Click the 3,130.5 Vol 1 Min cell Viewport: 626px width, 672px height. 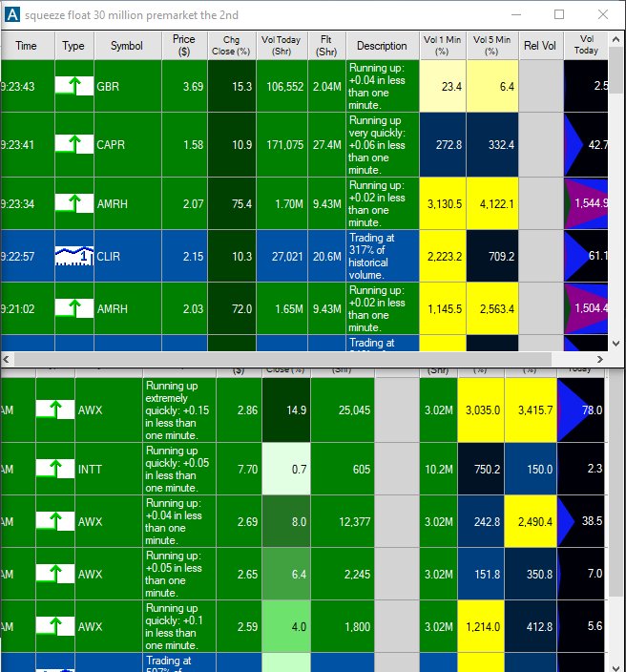coord(443,203)
